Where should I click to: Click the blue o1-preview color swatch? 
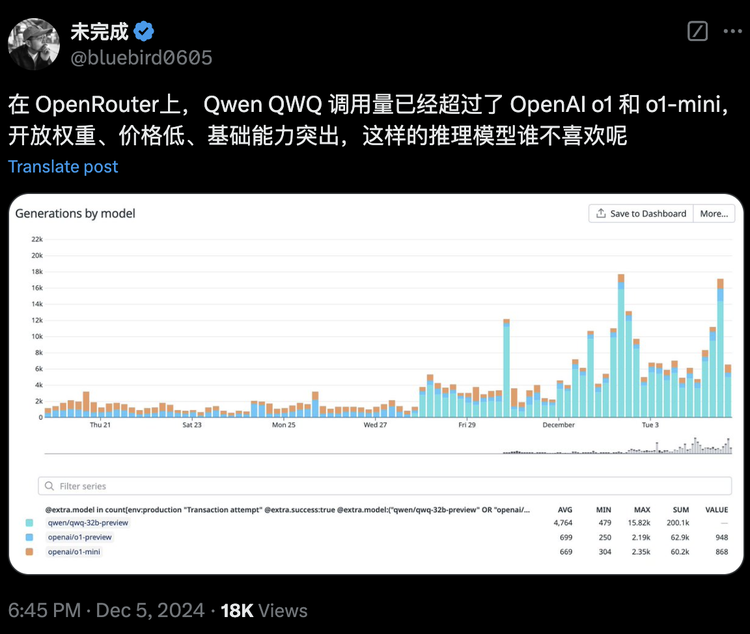click(x=29, y=537)
